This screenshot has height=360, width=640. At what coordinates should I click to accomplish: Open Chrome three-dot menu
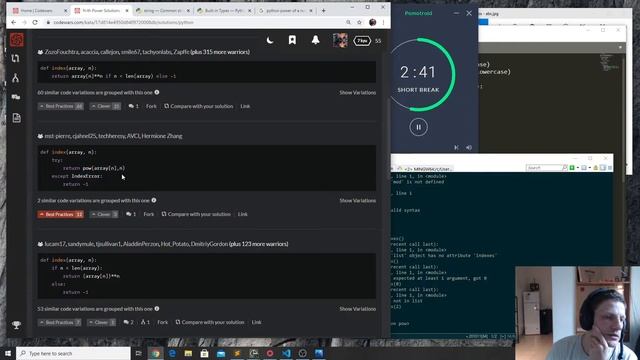pyautogui.click(x=383, y=22)
